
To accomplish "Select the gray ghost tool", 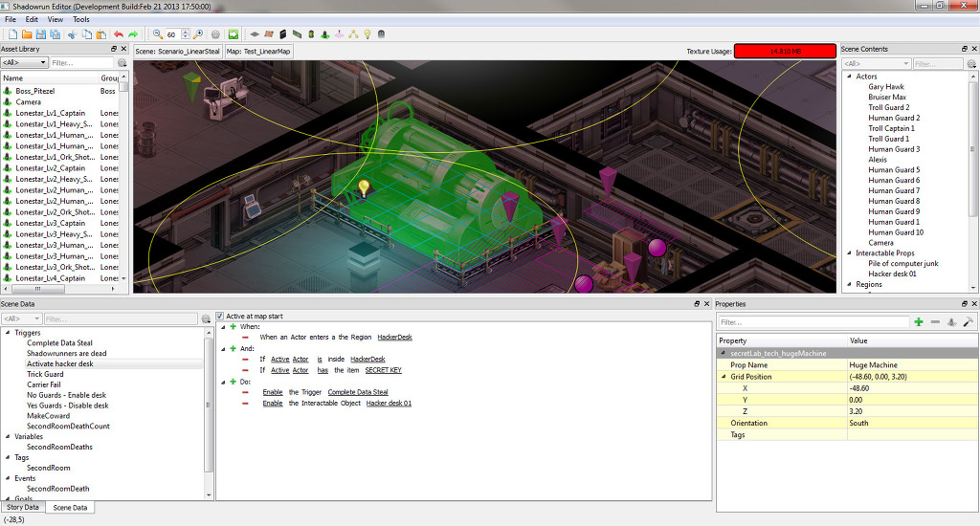I will point(381,34).
